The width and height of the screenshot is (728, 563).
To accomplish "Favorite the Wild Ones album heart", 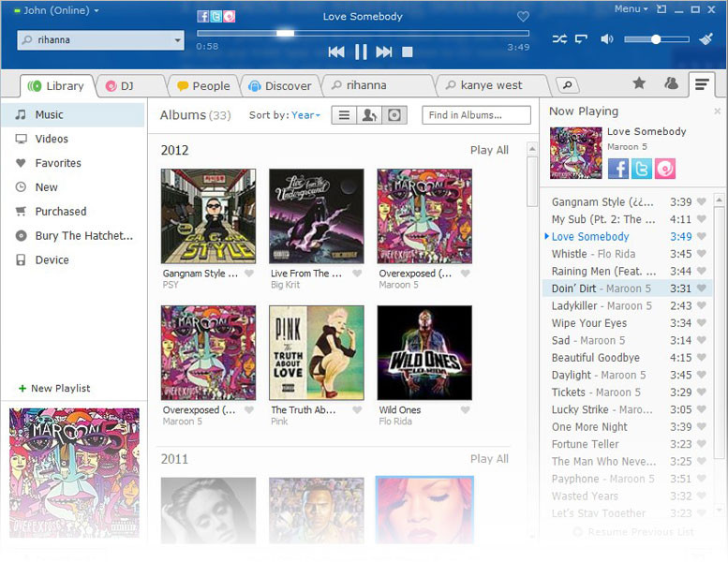I will 466,409.
